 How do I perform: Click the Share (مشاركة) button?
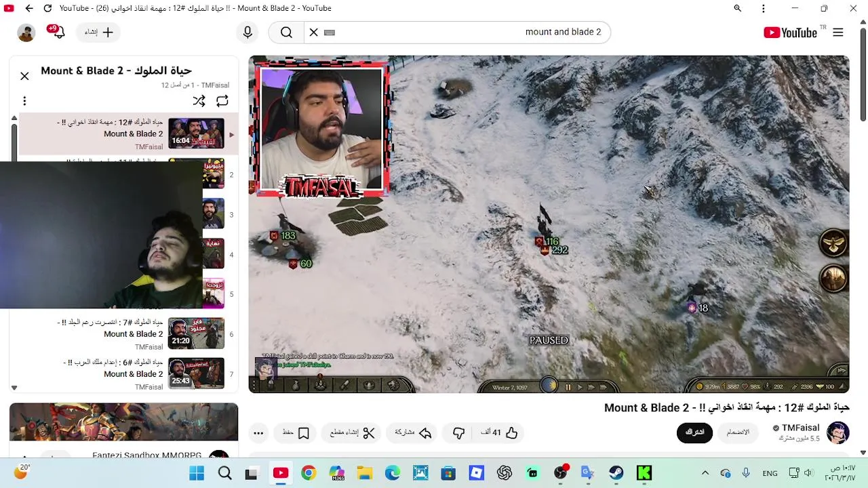click(413, 432)
